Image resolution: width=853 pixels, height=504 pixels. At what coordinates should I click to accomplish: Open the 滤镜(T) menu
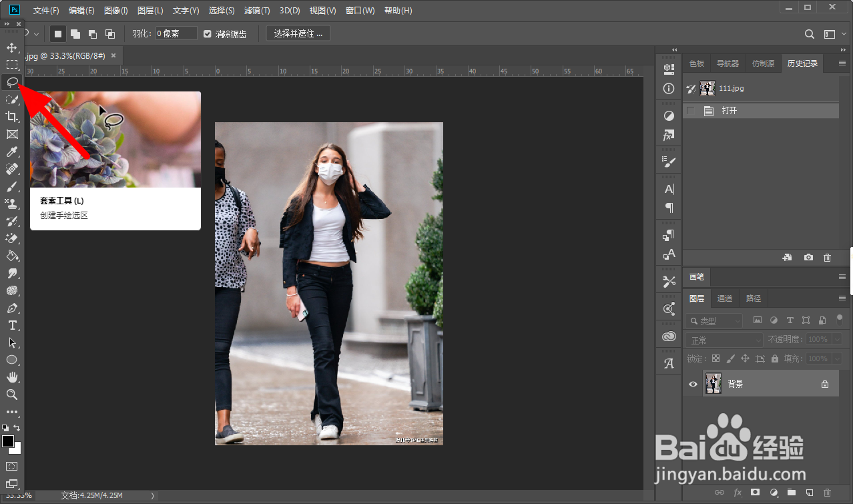(257, 11)
